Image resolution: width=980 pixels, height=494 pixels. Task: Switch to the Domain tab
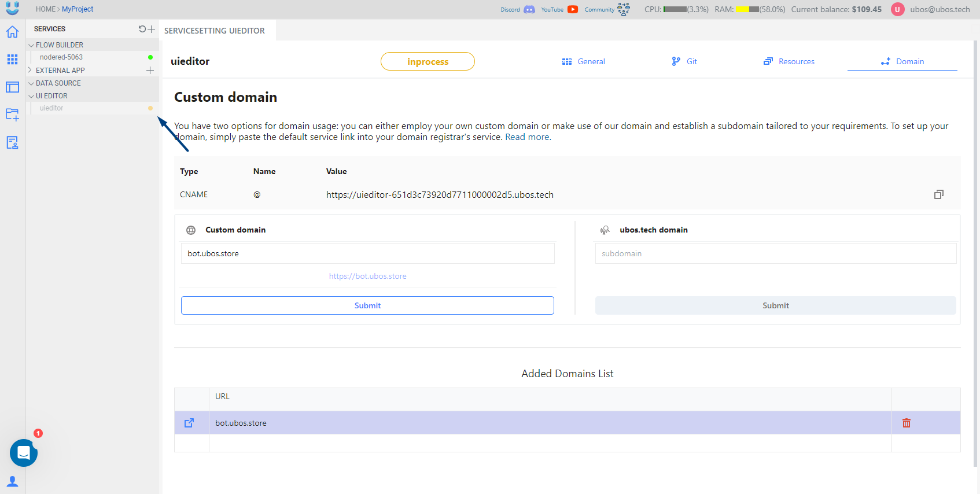[x=902, y=61]
